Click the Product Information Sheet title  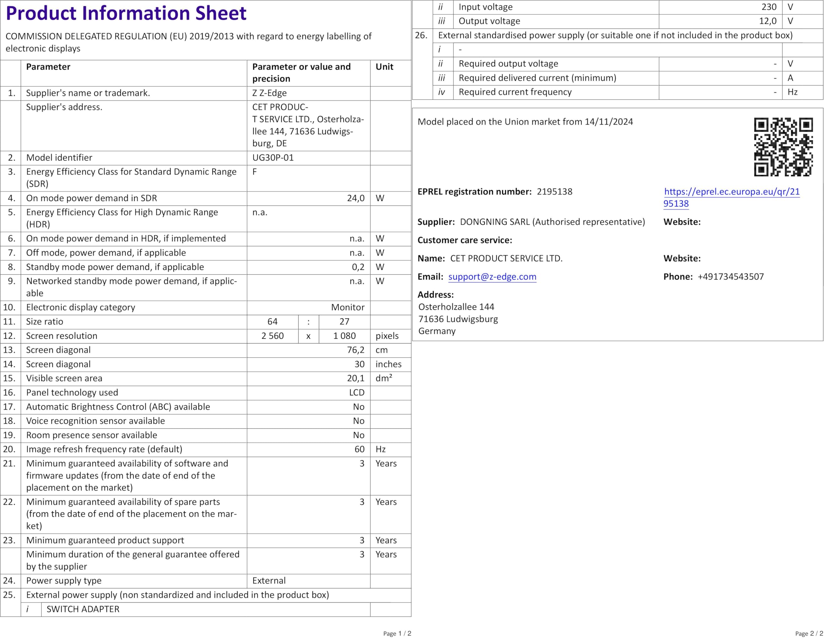[x=126, y=14]
